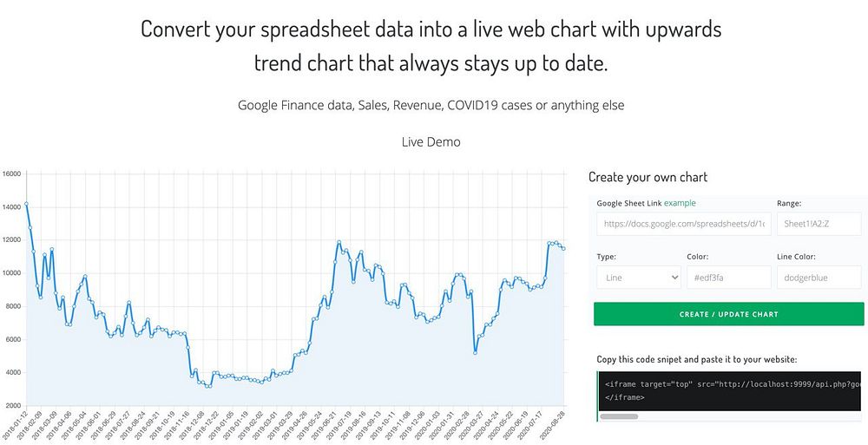The width and height of the screenshot is (868, 445).
Task: Click the horizontal scrollbar under code snippet
Action: (619, 416)
